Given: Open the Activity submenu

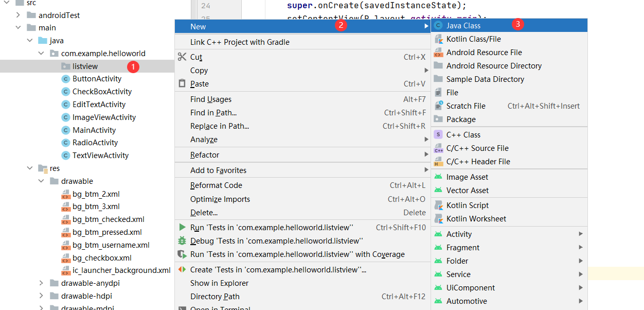Looking at the screenshot, I should click(x=459, y=234).
